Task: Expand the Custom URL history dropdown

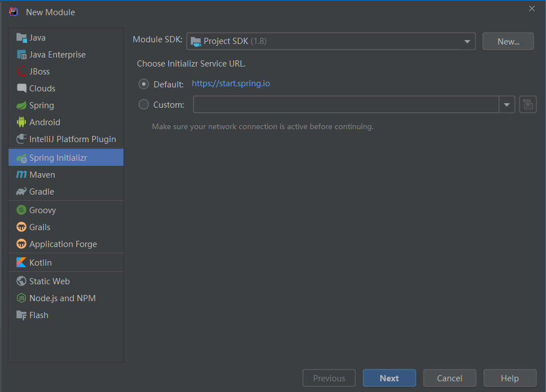Action: coord(507,104)
